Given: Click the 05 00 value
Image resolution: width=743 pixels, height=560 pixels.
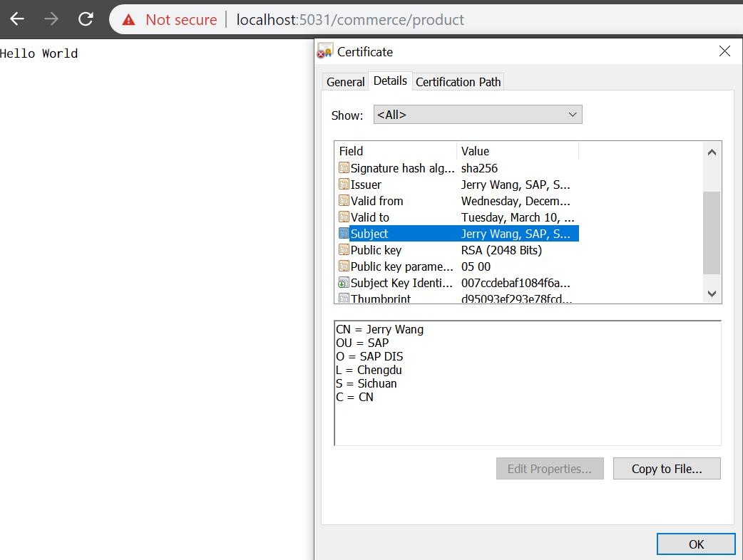Looking at the screenshot, I should pyautogui.click(x=476, y=266).
